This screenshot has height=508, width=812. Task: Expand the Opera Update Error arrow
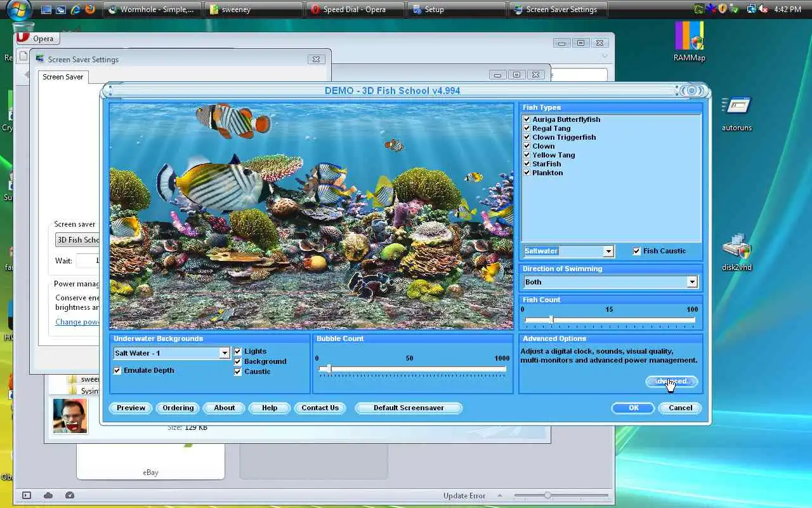[499, 495]
